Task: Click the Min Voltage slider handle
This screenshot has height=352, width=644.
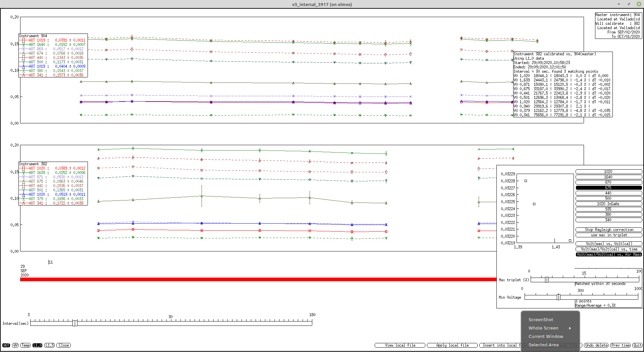Action: pos(558,297)
